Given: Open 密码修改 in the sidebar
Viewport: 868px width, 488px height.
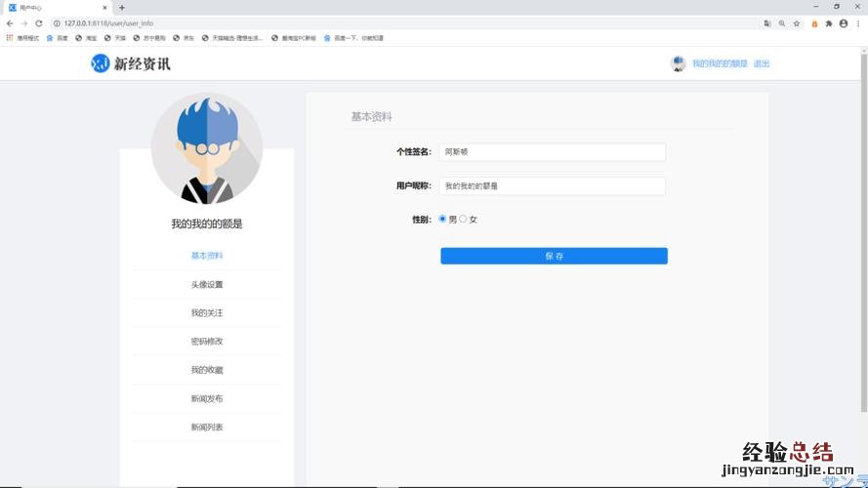Looking at the screenshot, I should pos(207,342).
